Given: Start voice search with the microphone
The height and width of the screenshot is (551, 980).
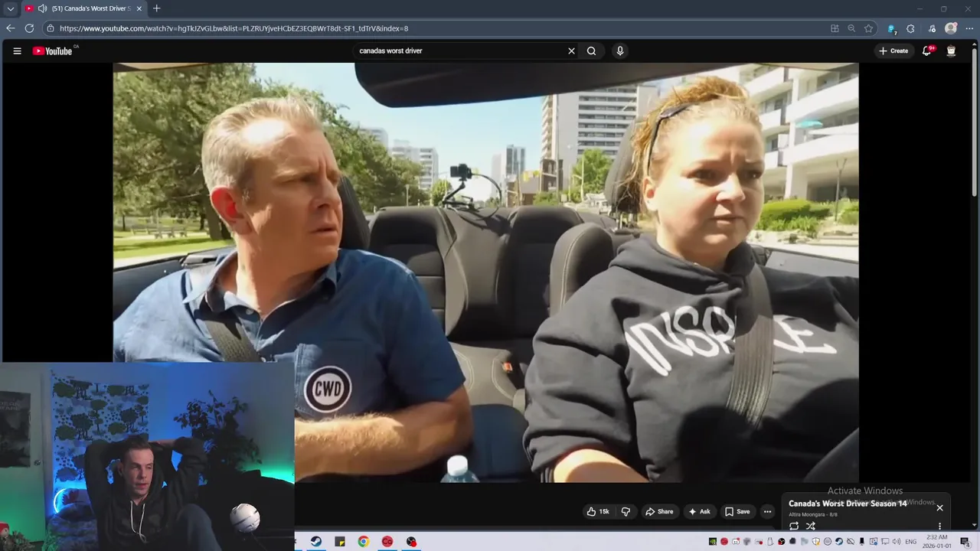Looking at the screenshot, I should coord(620,51).
